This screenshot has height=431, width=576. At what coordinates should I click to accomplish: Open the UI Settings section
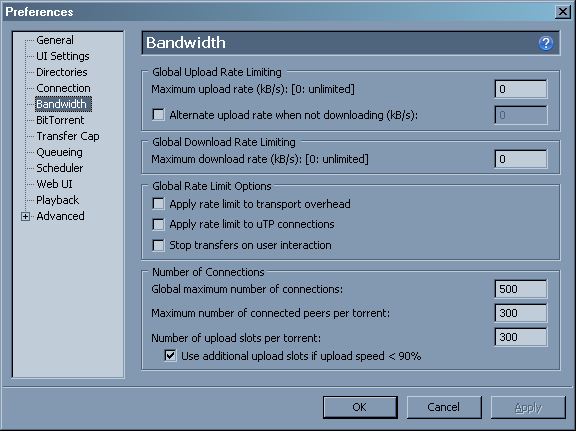pos(63,56)
